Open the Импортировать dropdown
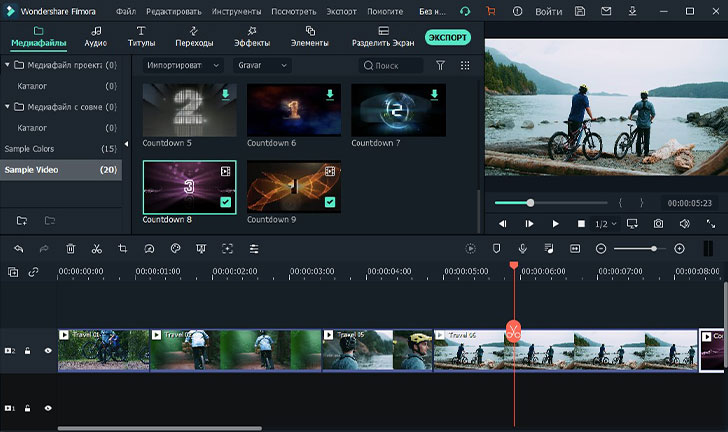 185,65
